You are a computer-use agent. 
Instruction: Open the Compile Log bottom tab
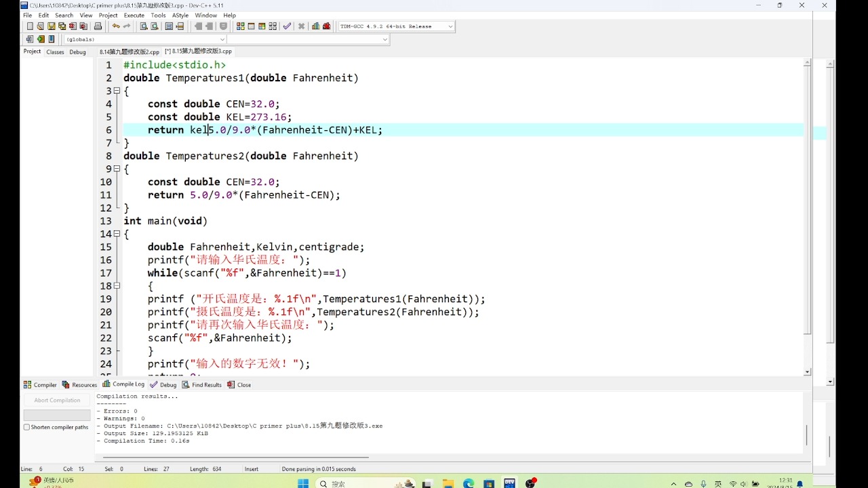[123, 384]
